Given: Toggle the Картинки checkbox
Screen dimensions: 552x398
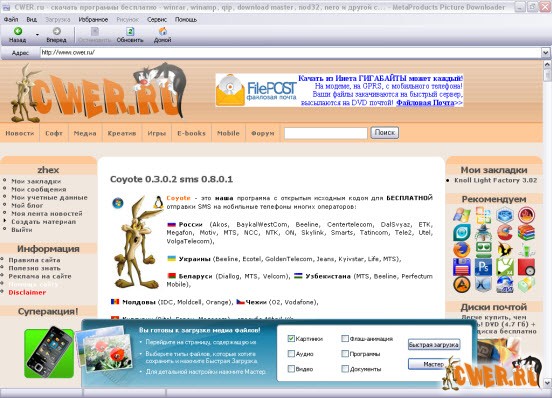Looking at the screenshot, I should pos(291,339).
